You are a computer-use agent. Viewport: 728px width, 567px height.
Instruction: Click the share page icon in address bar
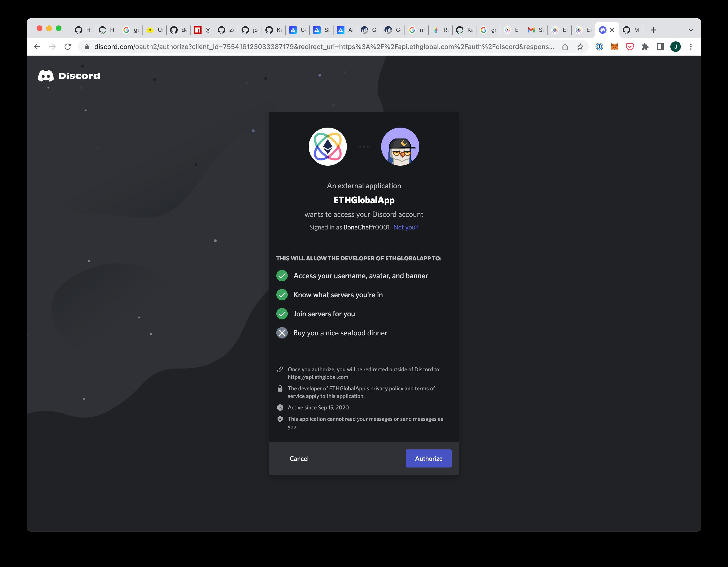pos(565,47)
